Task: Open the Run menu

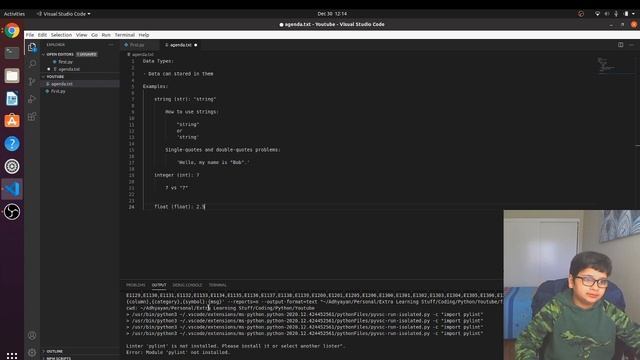Action: [106, 35]
